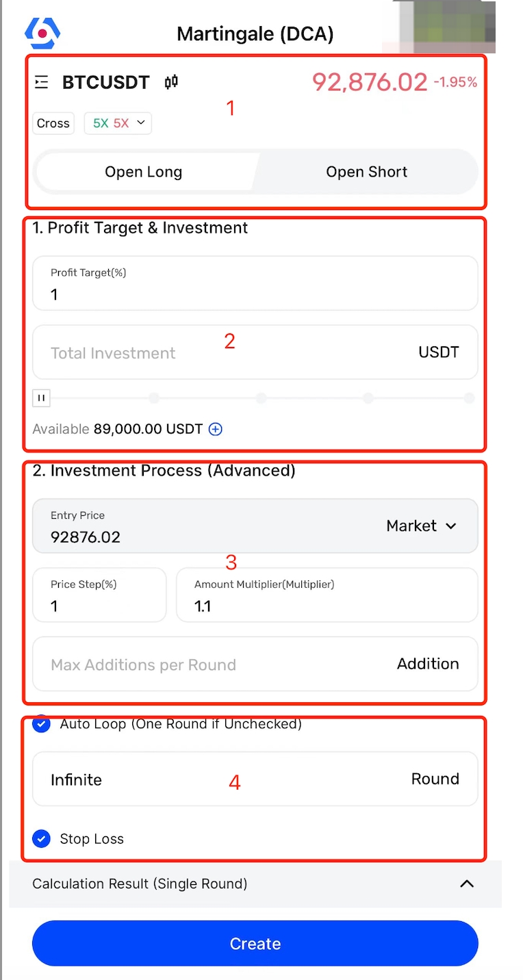The width and height of the screenshot is (523, 980).
Task: Uncheck the Auto Loop checkbox
Action: (x=42, y=724)
